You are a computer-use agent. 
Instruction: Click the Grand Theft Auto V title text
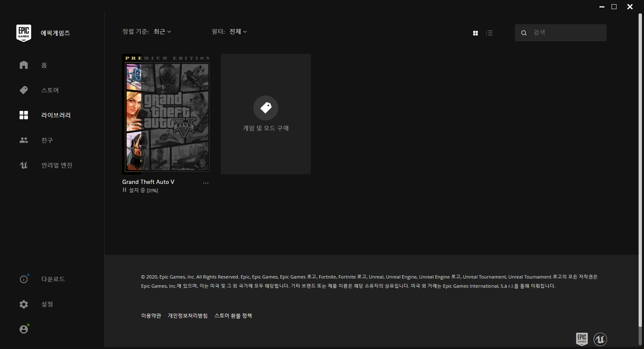pos(148,182)
